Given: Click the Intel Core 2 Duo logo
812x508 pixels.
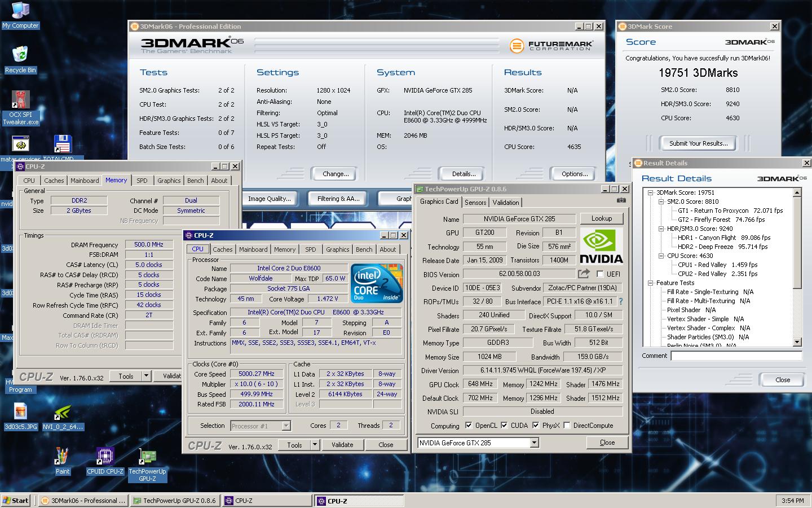Looking at the screenshot, I should tap(377, 283).
